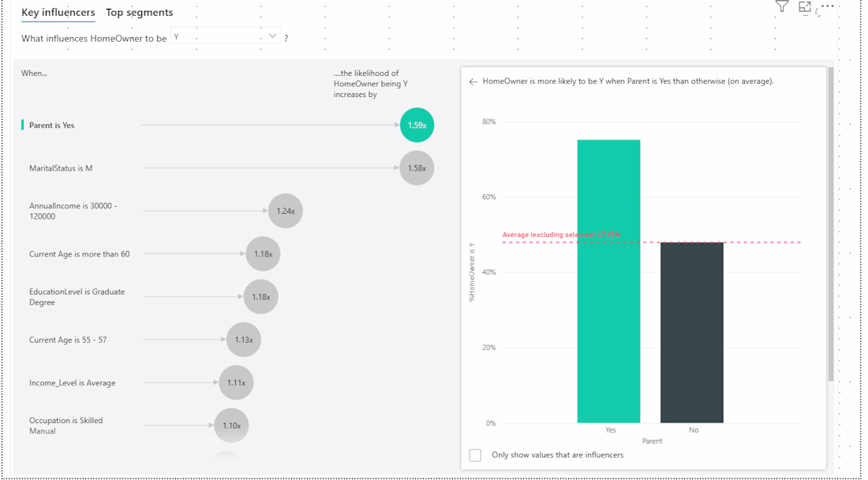This screenshot has height=480, width=868.
Task: Click the dark No bar in the chart
Action: 692,332
